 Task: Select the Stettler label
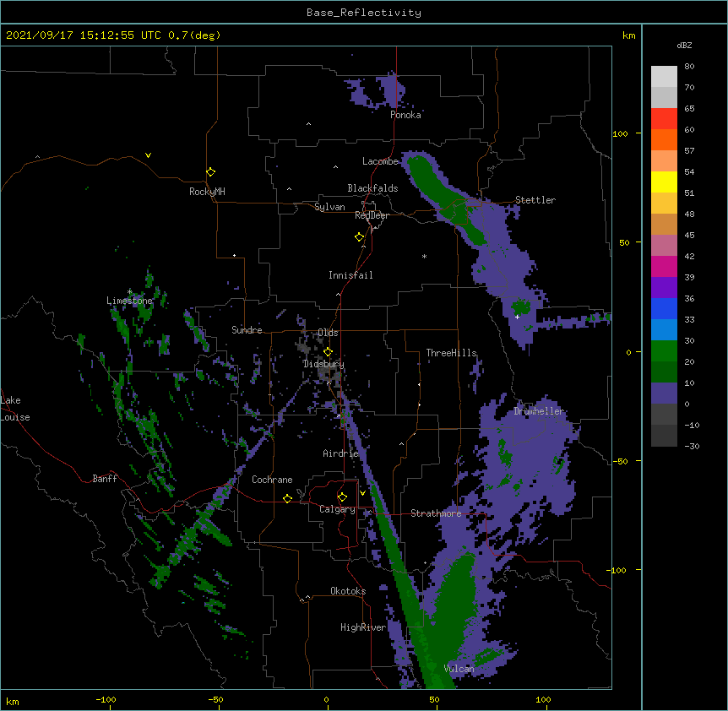point(535,200)
